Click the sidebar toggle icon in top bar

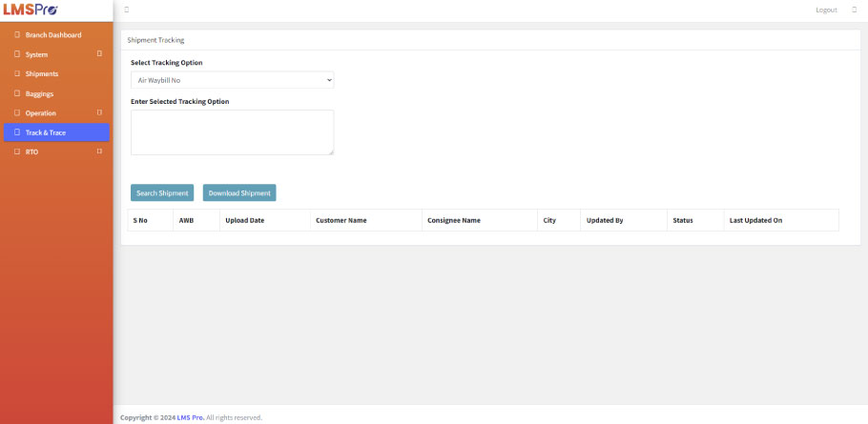coord(127,10)
